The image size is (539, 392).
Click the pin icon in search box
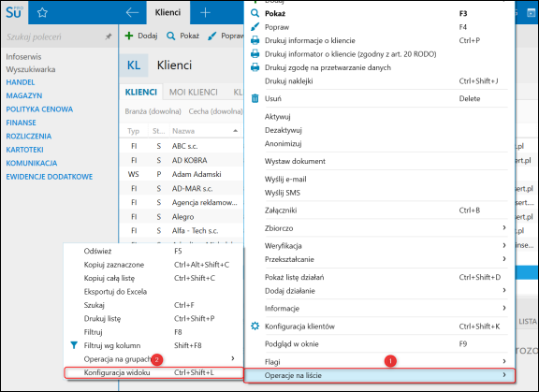click(x=109, y=36)
